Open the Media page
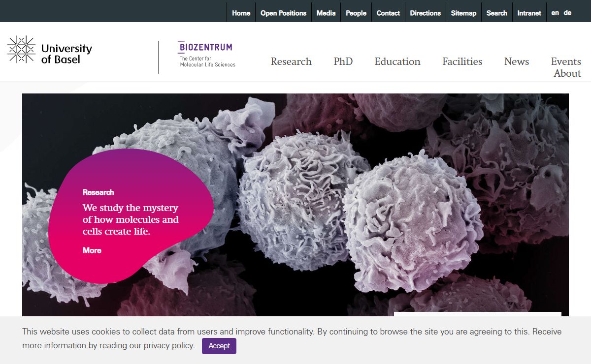The height and width of the screenshot is (364, 591). pyautogui.click(x=326, y=13)
